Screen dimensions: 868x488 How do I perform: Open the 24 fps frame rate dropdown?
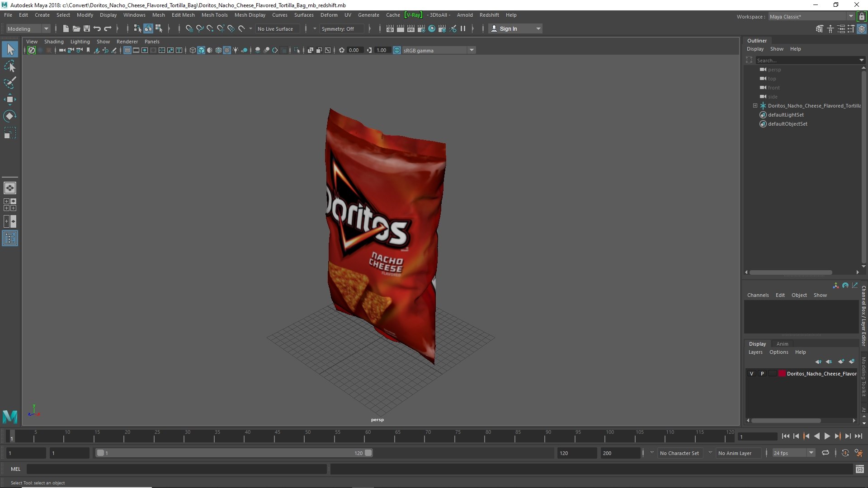[x=793, y=453]
